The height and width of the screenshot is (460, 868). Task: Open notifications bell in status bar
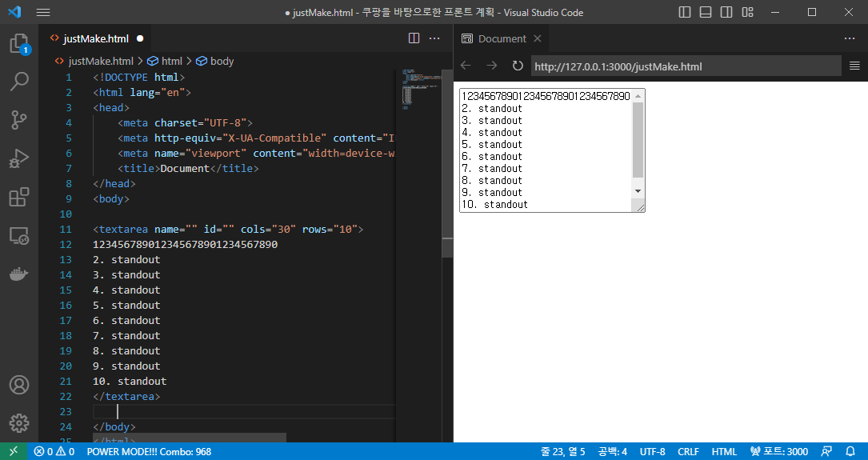(851, 451)
